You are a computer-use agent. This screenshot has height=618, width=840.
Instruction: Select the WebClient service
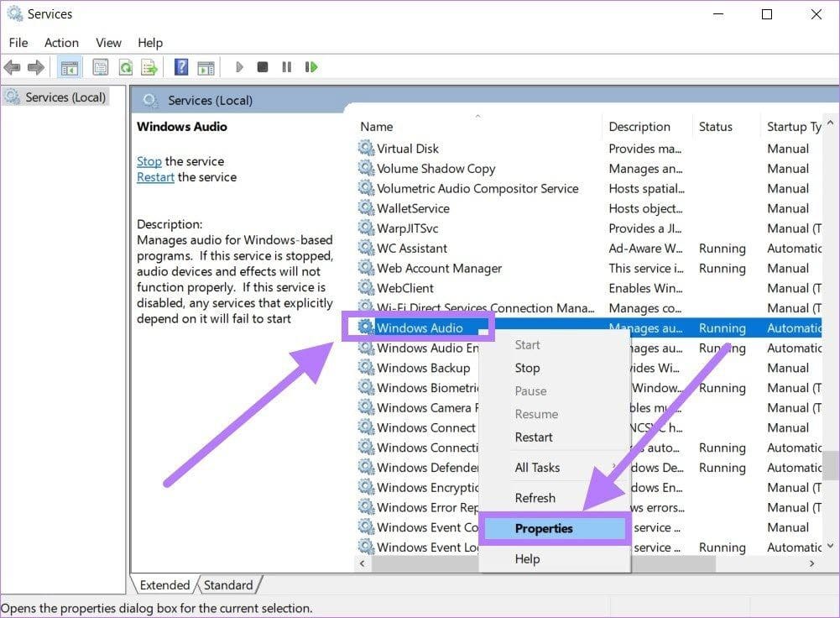405,288
